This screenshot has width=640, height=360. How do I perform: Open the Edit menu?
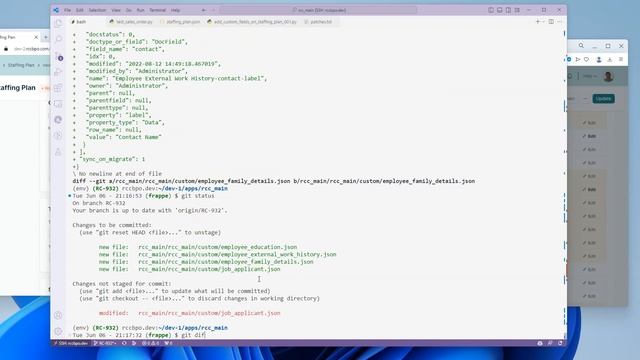click(x=80, y=10)
